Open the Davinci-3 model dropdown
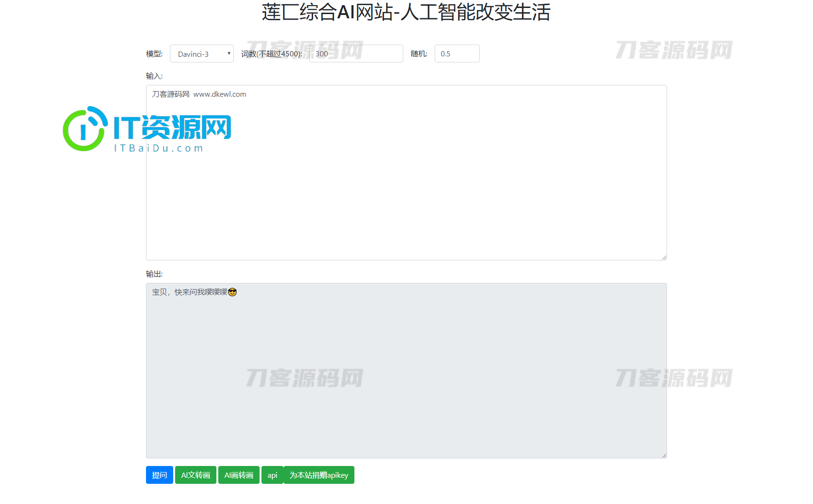The height and width of the screenshot is (504, 813). pyautogui.click(x=201, y=53)
